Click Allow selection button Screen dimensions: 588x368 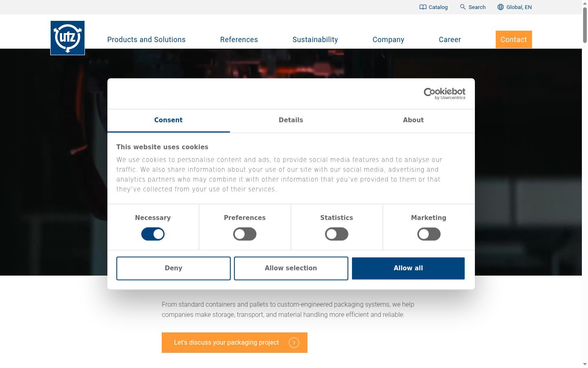coord(291,268)
